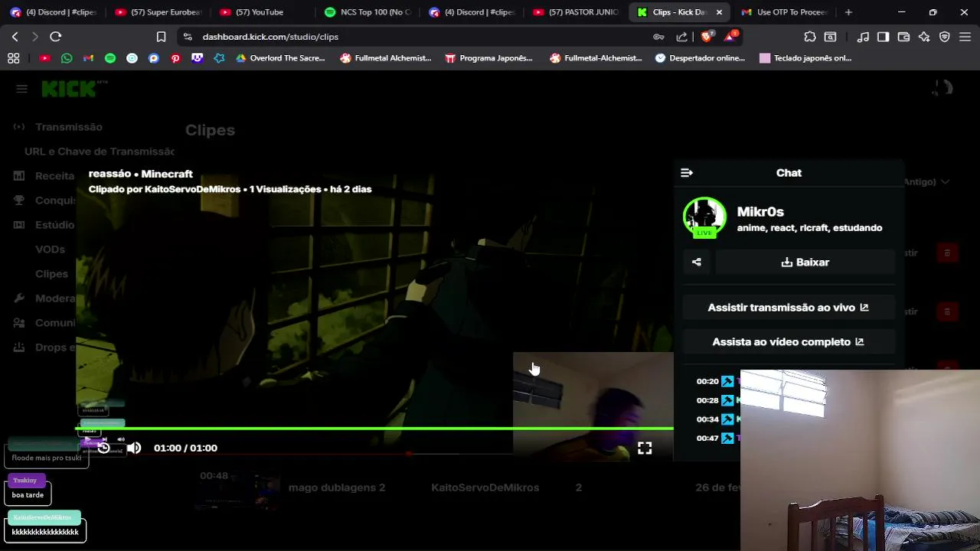The height and width of the screenshot is (551, 980).
Task: Collapse the Chat panel with the arrow icon
Action: tap(687, 173)
